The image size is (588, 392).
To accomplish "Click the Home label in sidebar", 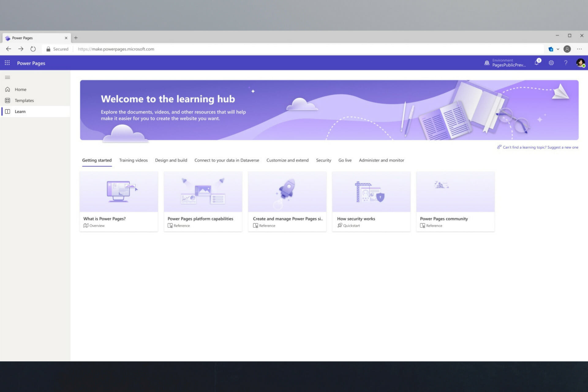I will pos(21,89).
